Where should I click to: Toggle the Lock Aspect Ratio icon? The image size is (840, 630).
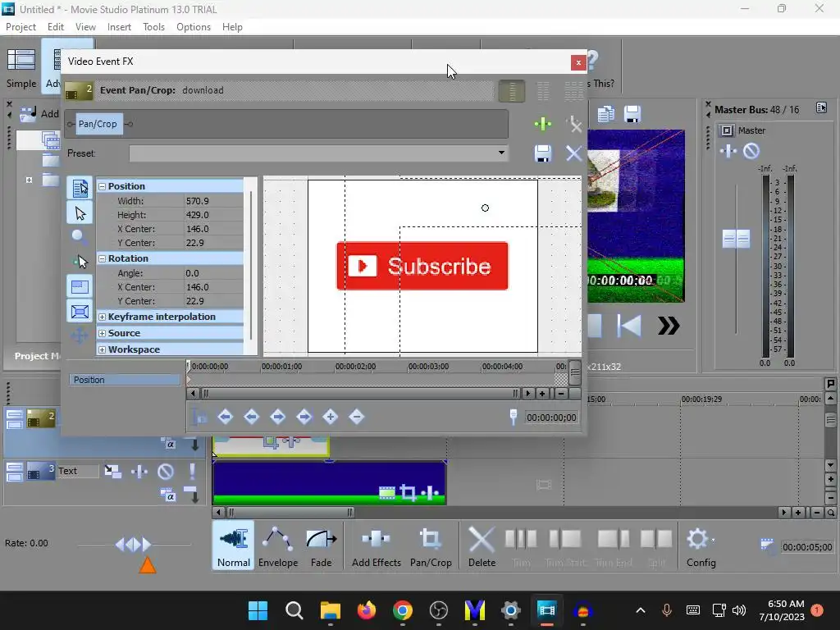80,286
